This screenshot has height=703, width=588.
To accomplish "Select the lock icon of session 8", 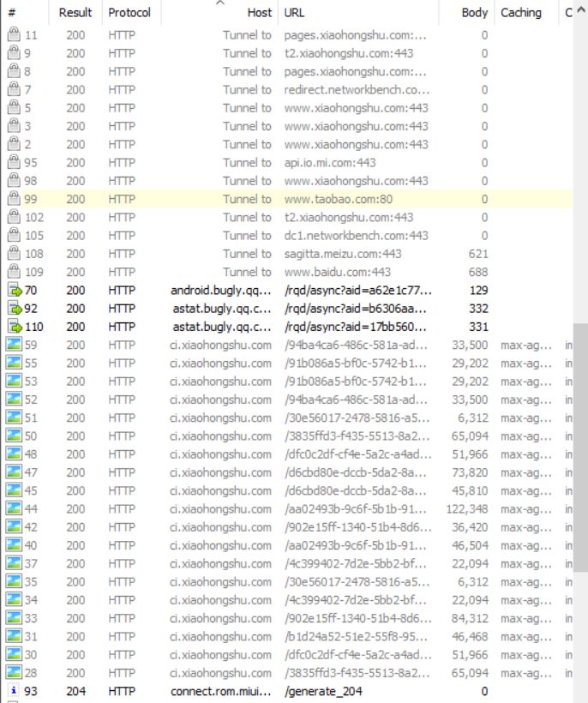I will point(14,71).
